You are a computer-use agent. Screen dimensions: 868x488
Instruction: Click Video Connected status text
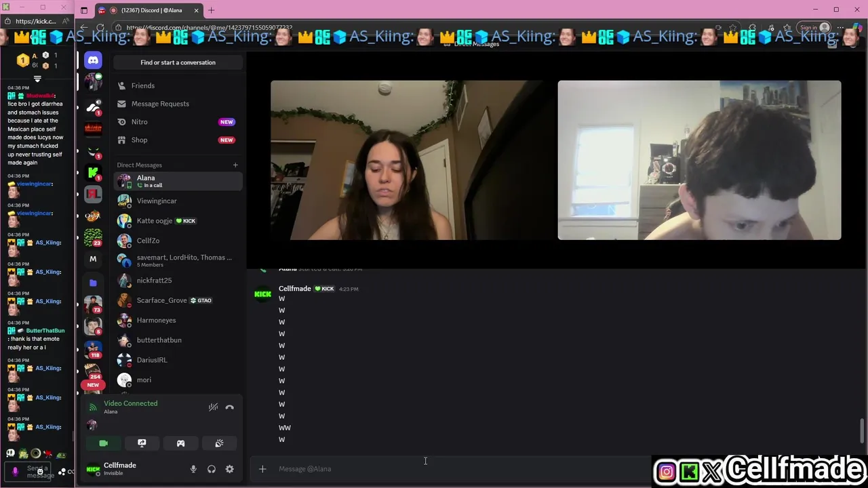[x=131, y=403]
